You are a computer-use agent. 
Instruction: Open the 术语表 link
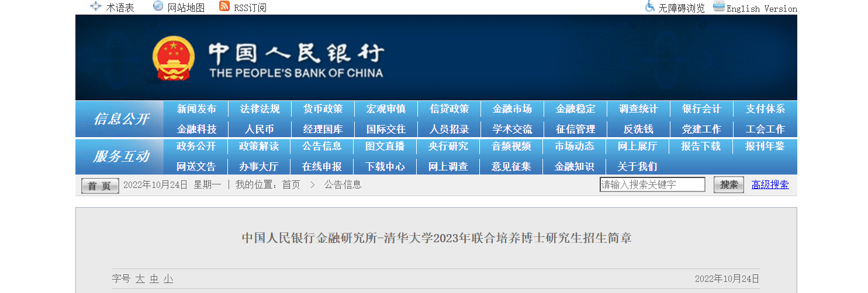[120, 8]
